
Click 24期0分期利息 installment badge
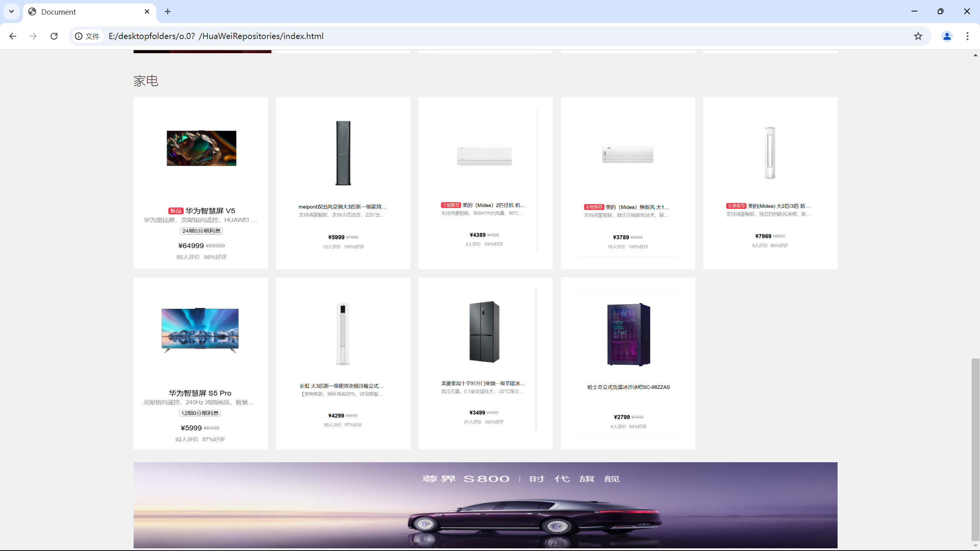(x=201, y=231)
